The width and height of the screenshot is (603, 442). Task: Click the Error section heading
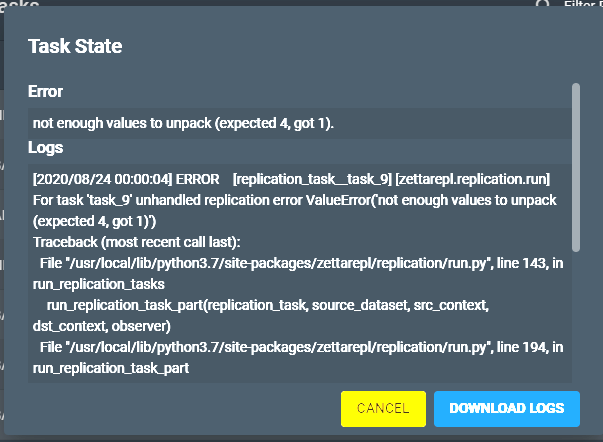click(45, 92)
